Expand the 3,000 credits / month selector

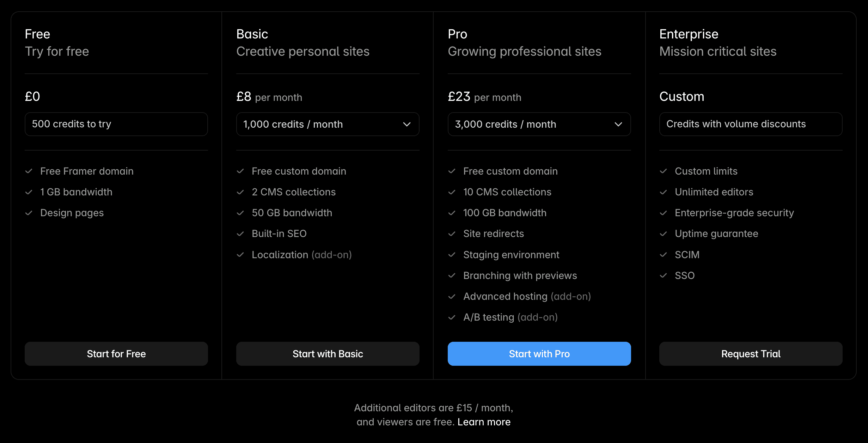coord(539,124)
